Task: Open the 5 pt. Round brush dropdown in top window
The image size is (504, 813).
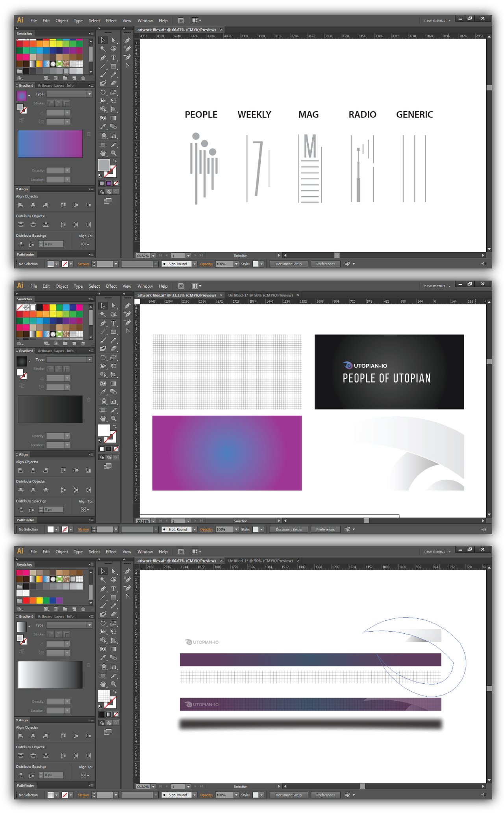Action: tap(195, 264)
